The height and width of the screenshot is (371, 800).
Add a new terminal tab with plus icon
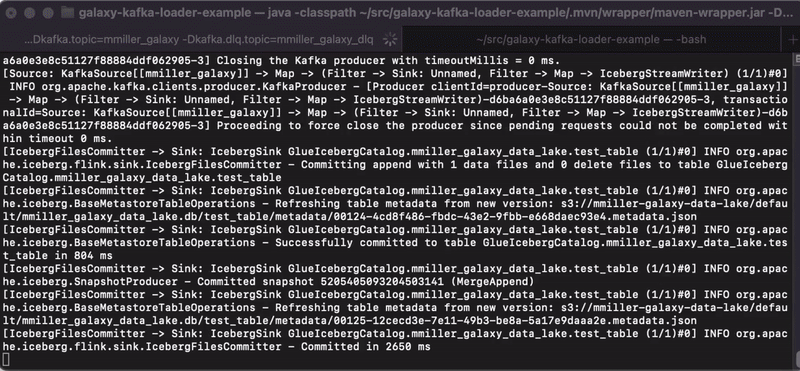coord(791,39)
